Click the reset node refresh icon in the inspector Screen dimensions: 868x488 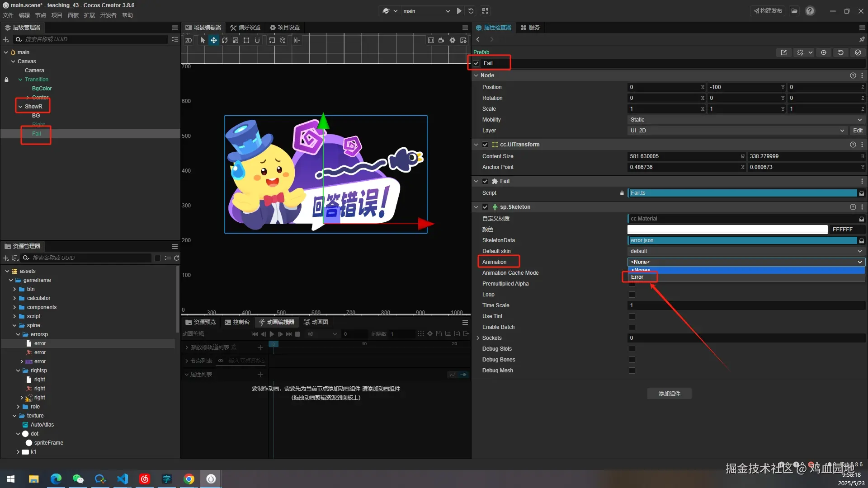[840, 52]
